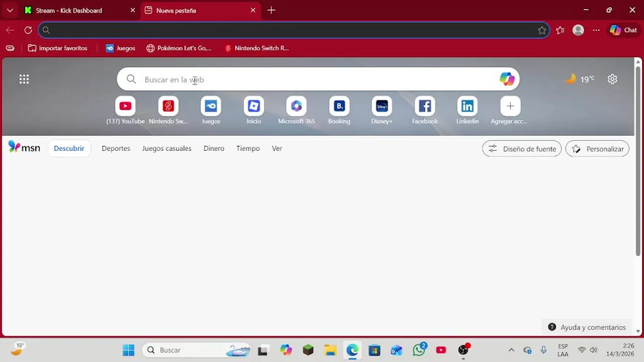The width and height of the screenshot is (644, 362).
Task: Select the Deportes feed tab
Action: point(116,148)
